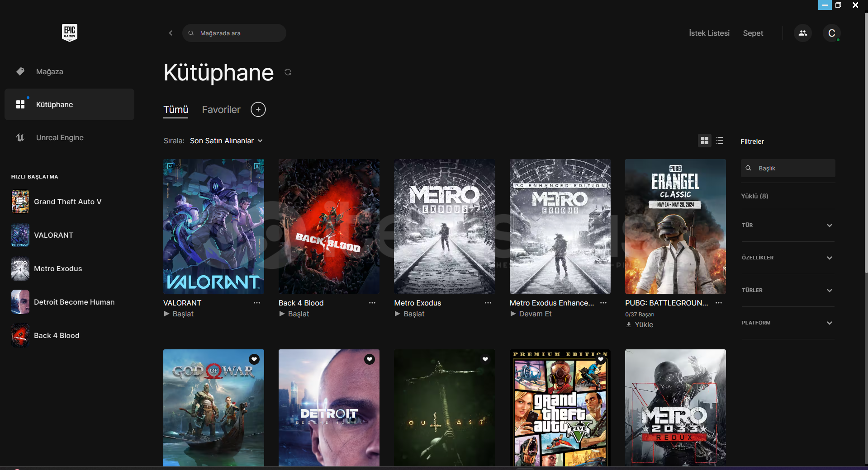Viewport: 868px width, 470px height.
Task: Toggle favorite heart on Detroit Become Human
Action: (370, 359)
